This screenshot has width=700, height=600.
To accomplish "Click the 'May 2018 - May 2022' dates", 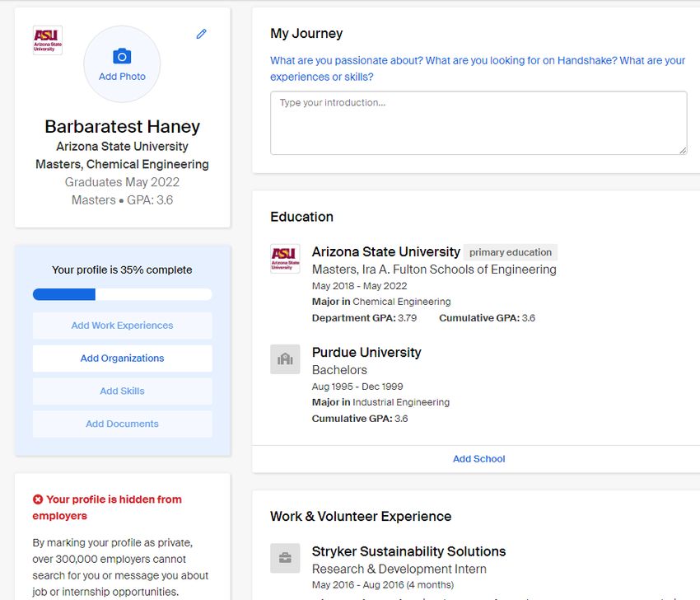I will point(359,286).
